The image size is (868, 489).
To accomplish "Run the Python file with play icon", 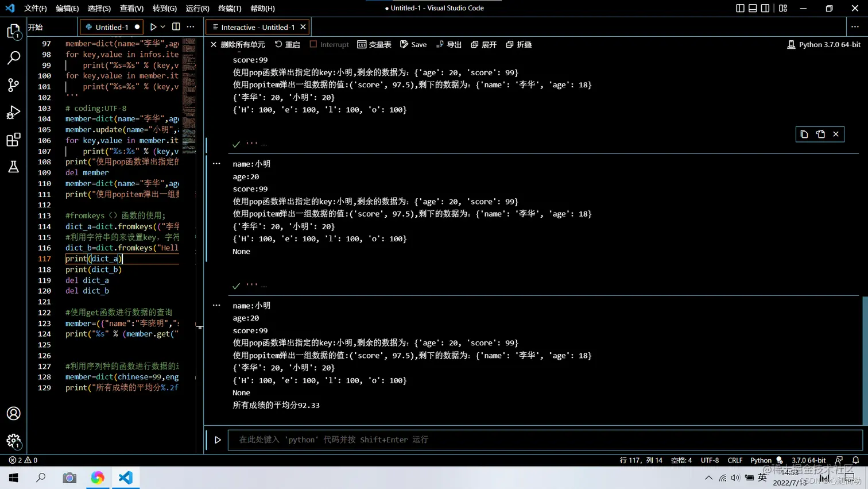I will click(153, 27).
